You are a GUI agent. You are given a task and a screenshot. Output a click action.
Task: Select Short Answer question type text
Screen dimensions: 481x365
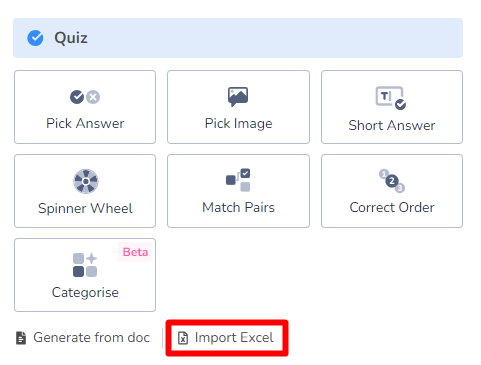click(392, 125)
